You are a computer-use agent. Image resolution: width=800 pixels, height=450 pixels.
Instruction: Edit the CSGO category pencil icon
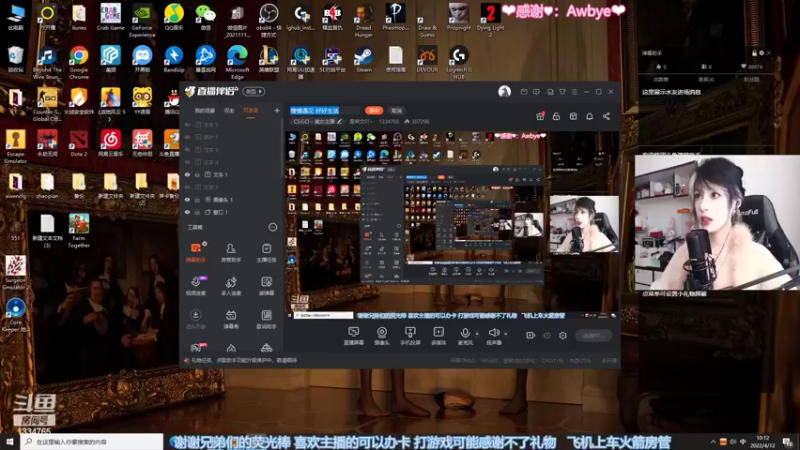339,121
